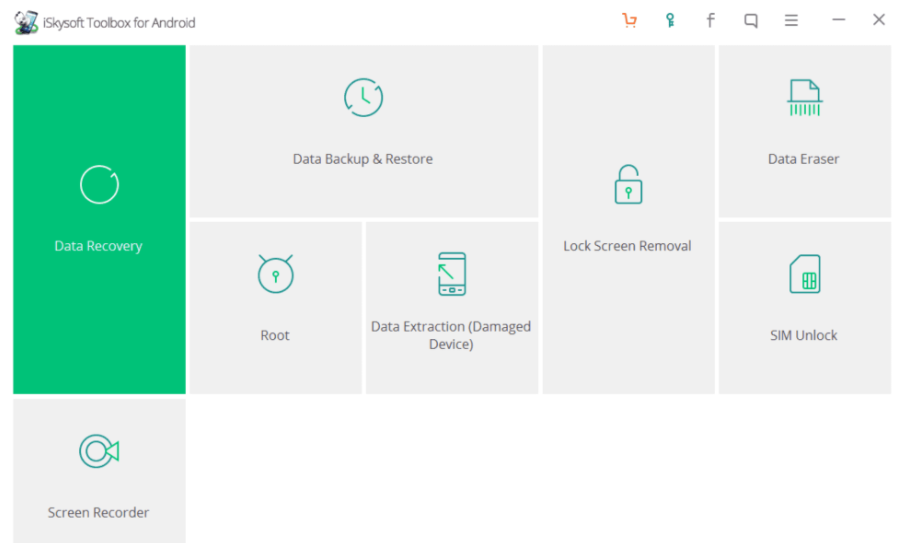Open the hamburger menu in title bar
The height and width of the screenshot is (543, 905).
point(791,21)
